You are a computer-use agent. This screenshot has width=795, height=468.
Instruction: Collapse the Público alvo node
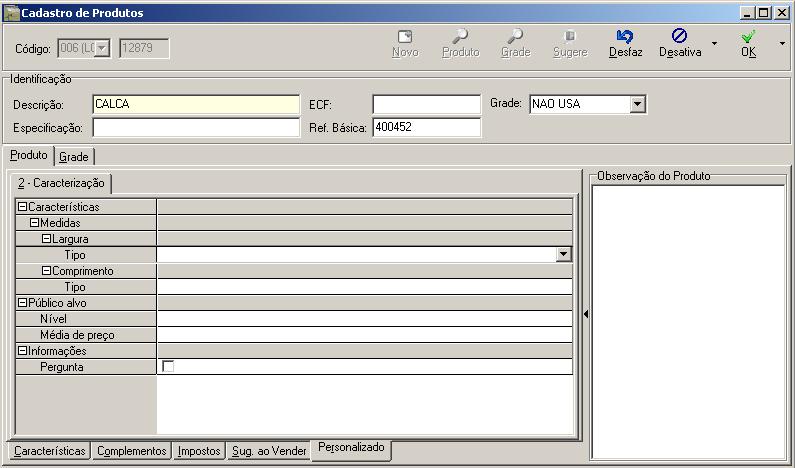pos(22,303)
